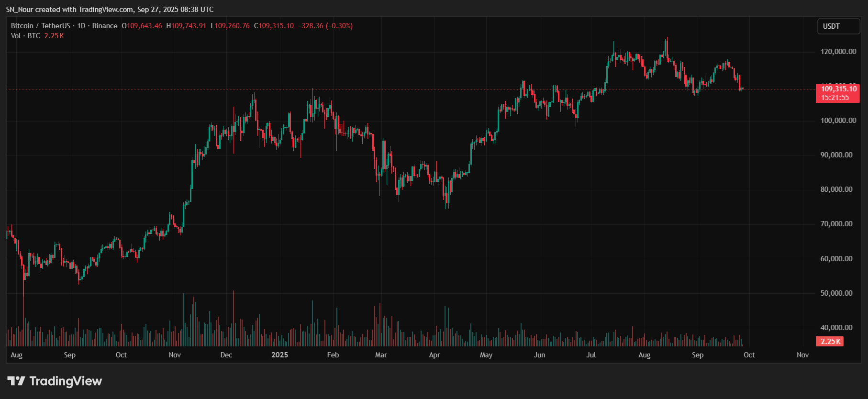The image size is (868, 399).
Task: Click the SN_Nour created with TradingView.com header
Action: pyautogui.click(x=110, y=10)
